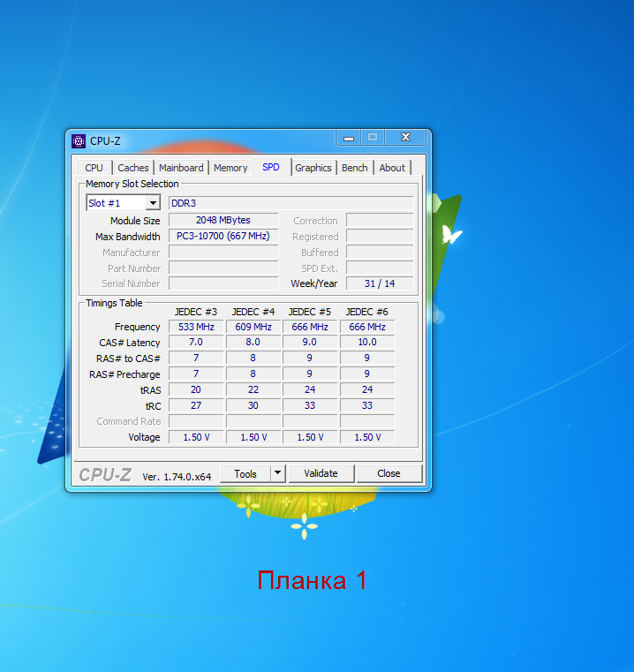The width and height of the screenshot is (634, 672).
Task: Click the CPU-Z app icon in title bar
Action: [79, 141]
